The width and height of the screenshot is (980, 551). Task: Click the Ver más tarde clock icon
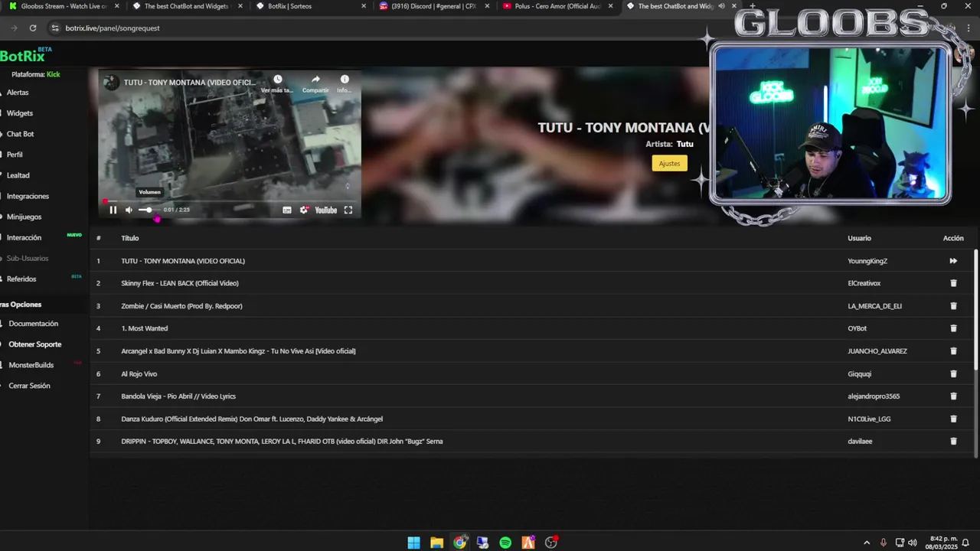(x=277, y=80)
